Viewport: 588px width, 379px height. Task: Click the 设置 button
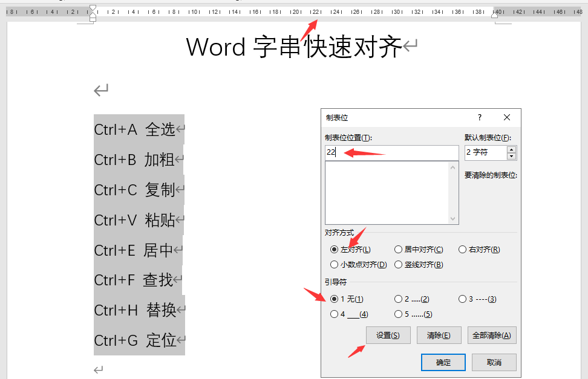tap(388, 335)
